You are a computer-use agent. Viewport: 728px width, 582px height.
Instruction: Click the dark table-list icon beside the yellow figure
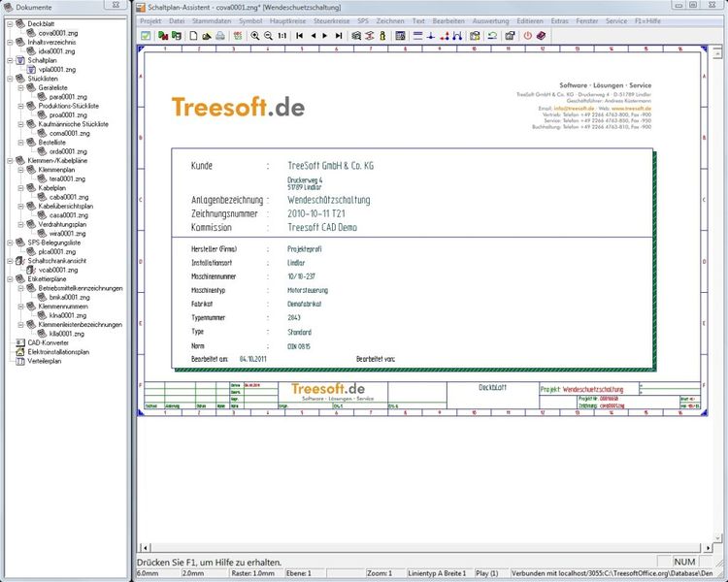coord(400,36)
